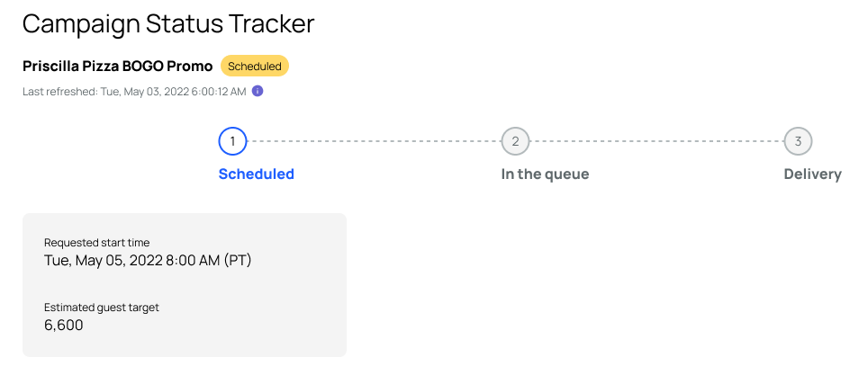
Task: Click the Last refreshed timestamp text
Action: (x=134, y=92)
